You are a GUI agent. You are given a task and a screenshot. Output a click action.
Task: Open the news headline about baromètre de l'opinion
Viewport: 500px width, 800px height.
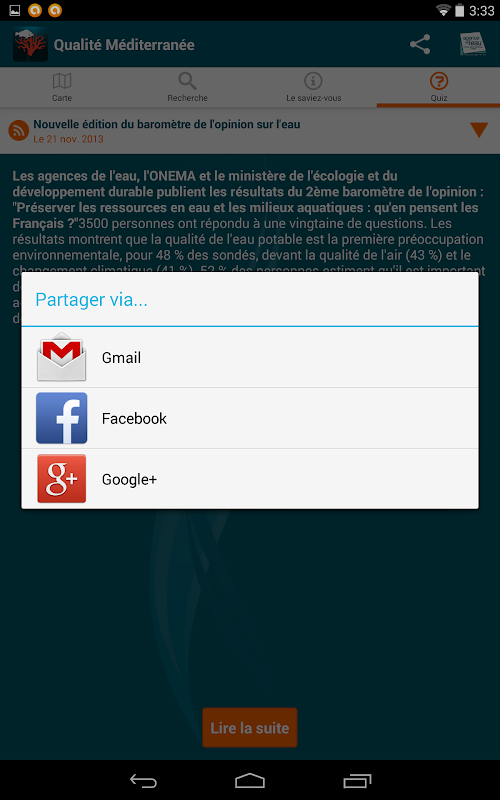tap(167, 124)
